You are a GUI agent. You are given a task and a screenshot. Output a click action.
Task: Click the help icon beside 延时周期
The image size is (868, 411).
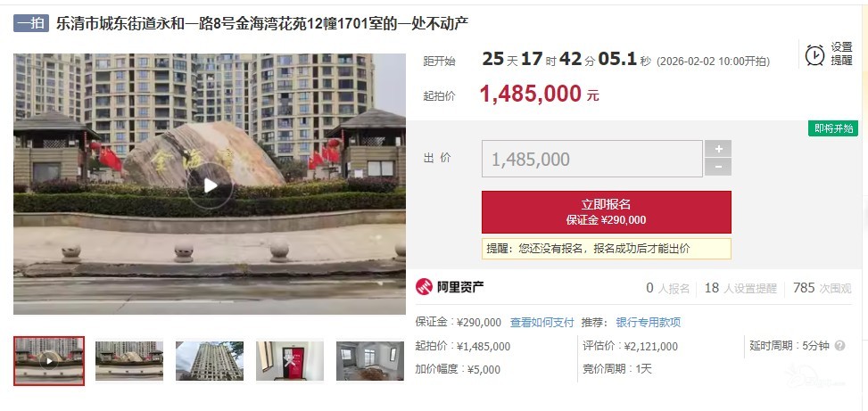click(x=839, y=346)
